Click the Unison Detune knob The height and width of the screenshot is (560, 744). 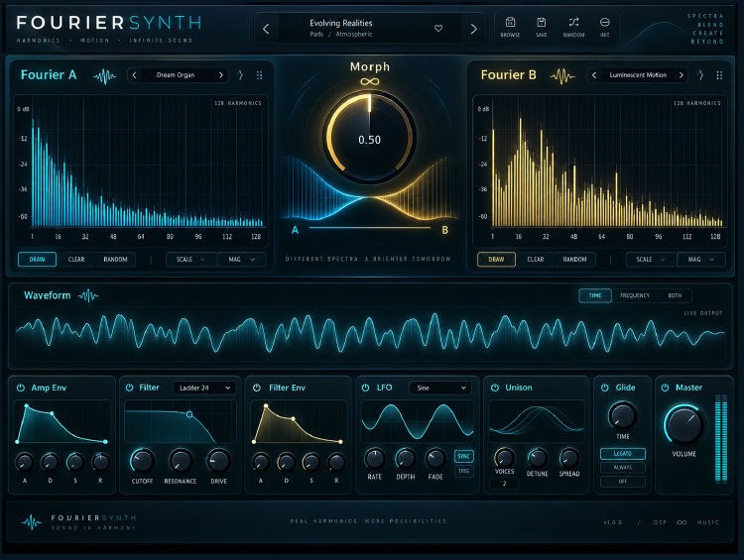pos(537,458)
